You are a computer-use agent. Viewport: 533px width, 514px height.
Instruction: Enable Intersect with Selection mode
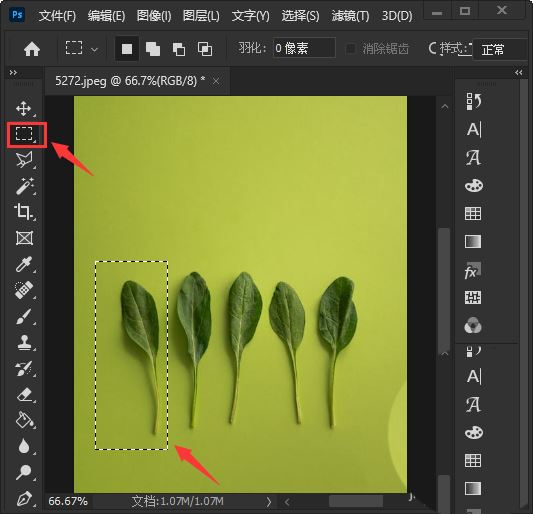(x=205, y=49)
